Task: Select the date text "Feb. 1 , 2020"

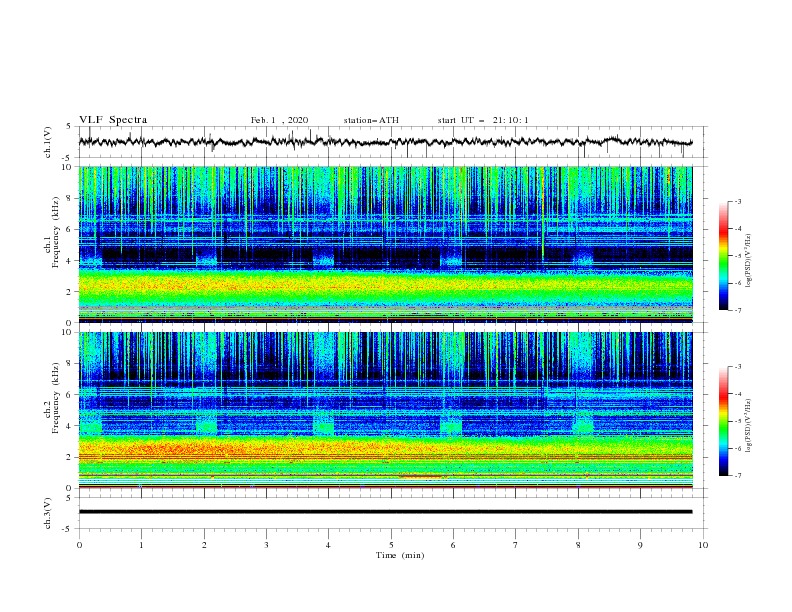Action: pyautogui.click(x=279, y=120)
